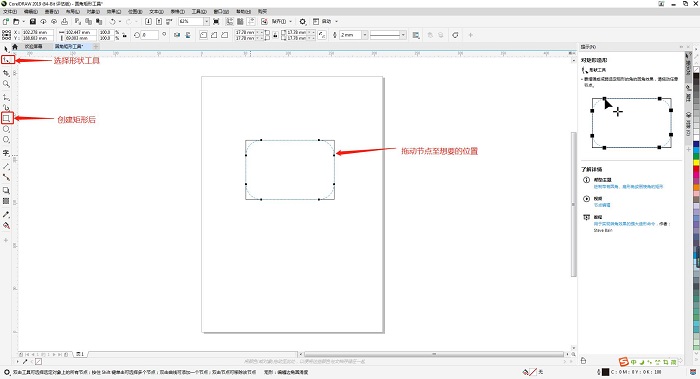Click the blue link under 视频
The width and height of the screenshot is (700, 379).
coord(602,205)
